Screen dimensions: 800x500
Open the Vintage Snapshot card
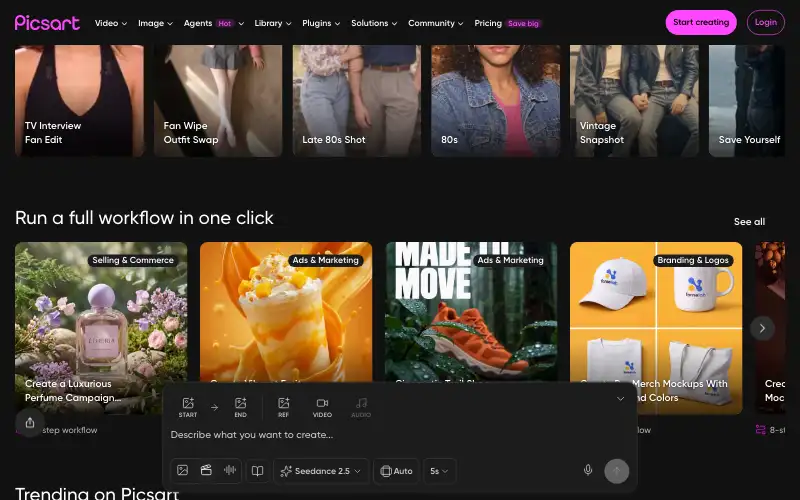(634, 101)
